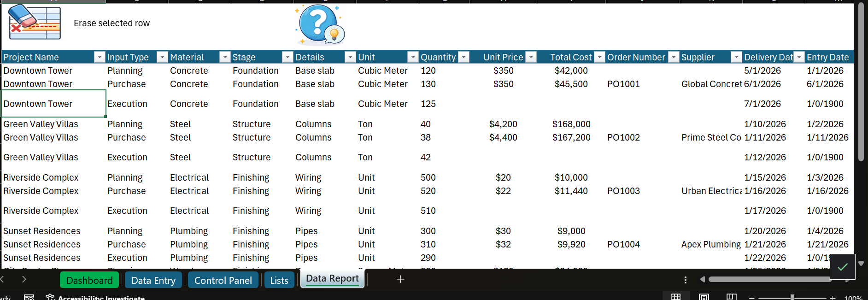
Task: Click the green checkmark icon
Action: pos(842,267)
